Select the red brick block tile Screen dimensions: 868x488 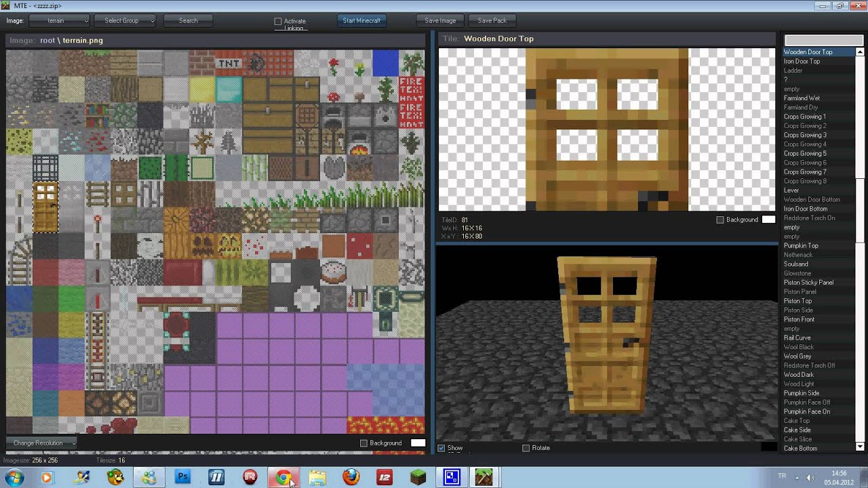coord(201,63)
